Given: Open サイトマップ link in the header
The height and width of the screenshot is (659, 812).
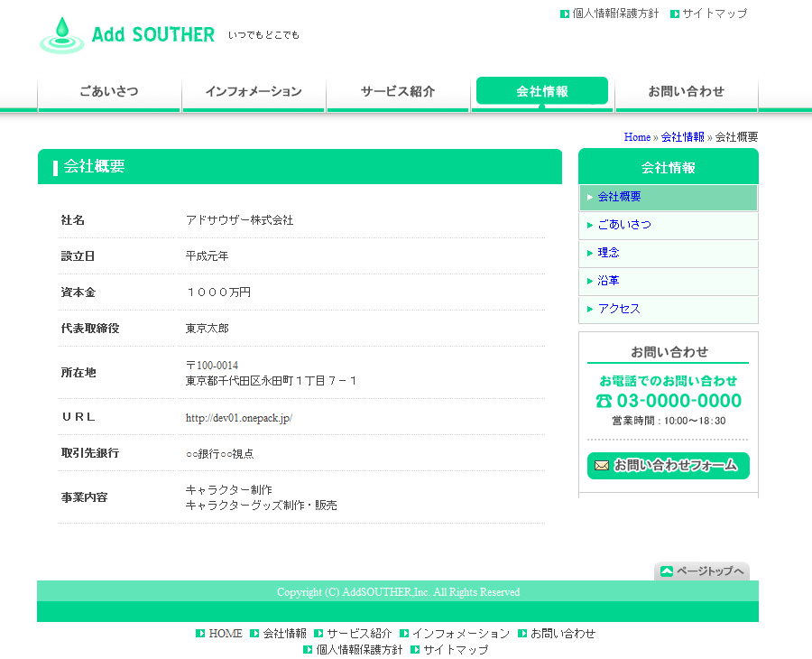Looking at the screenshot, I should pos(714,14).
